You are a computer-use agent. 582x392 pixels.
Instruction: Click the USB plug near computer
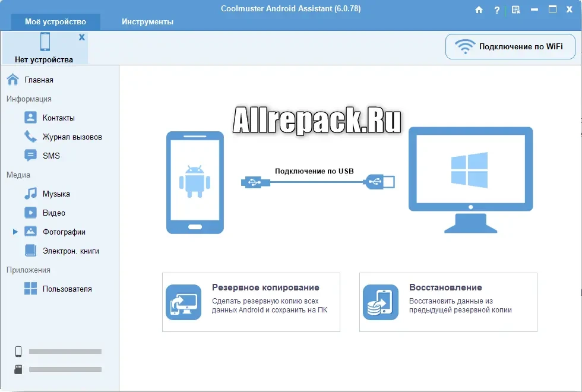tap(379, 182)
